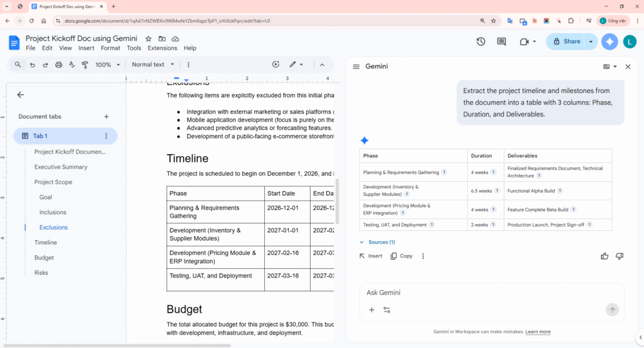Click the Learn more link
This screenshot has width=644, height=348.
(x=538, y=332)
